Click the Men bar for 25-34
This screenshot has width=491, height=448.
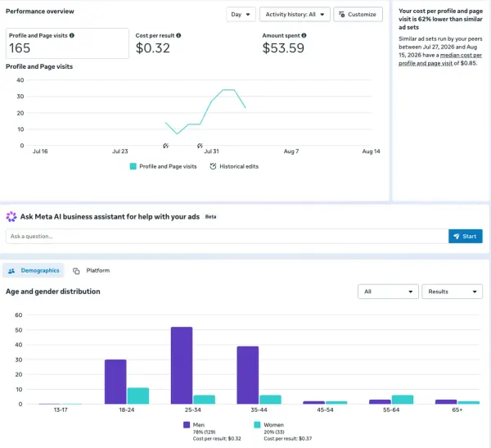(182, 365)
